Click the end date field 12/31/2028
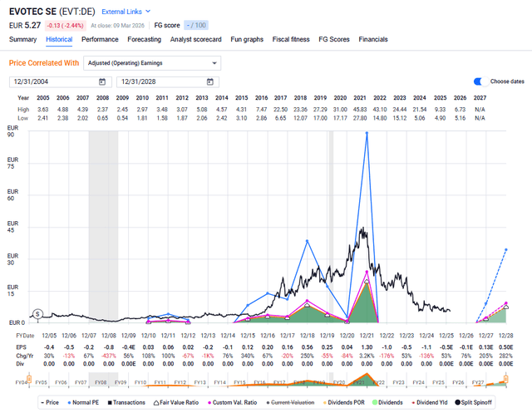 [168, 81]
